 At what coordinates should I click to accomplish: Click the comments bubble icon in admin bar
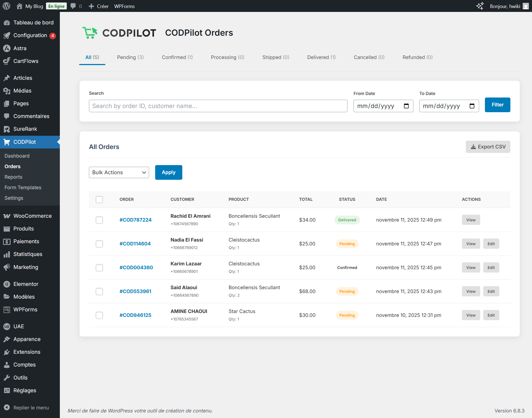click(x=73, y=6)
